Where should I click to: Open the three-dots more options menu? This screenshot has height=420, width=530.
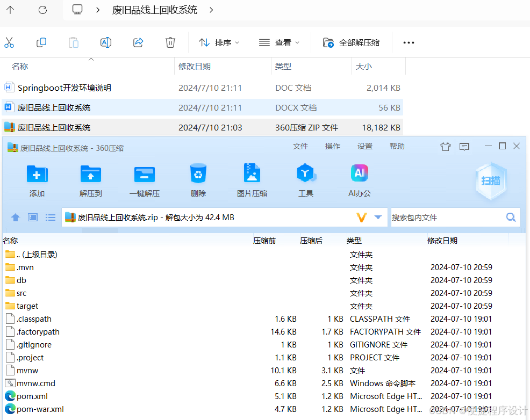[x=409, y=42]
